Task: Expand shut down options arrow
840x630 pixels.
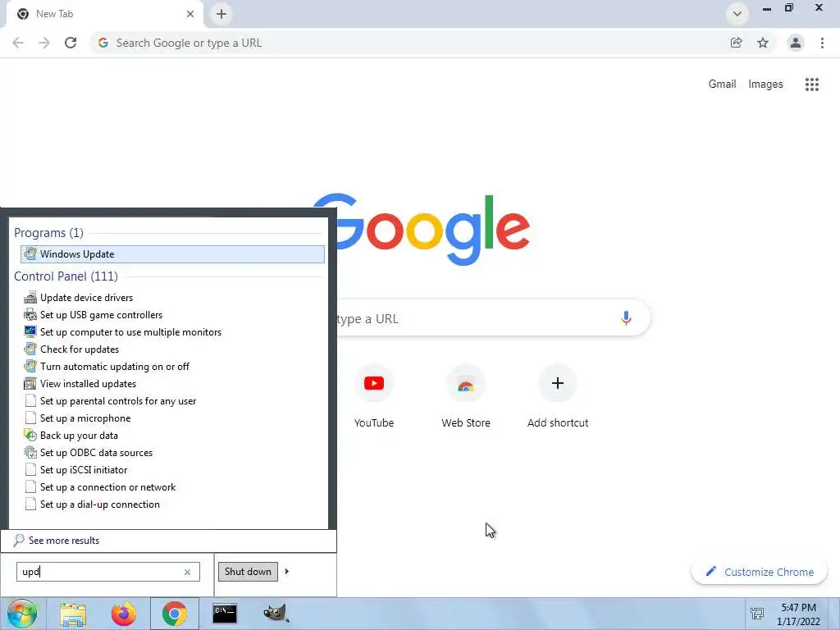Action: pos(287,572)
